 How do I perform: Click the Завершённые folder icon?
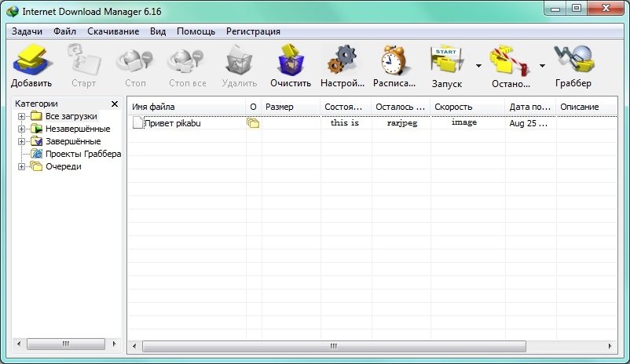[x=37, y=141]
